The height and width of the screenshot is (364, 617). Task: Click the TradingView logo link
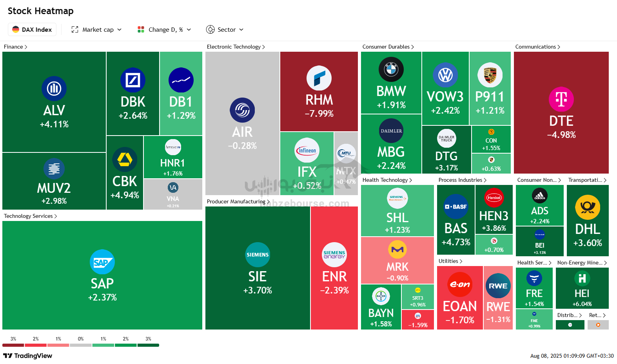click(x=27, y=356)
